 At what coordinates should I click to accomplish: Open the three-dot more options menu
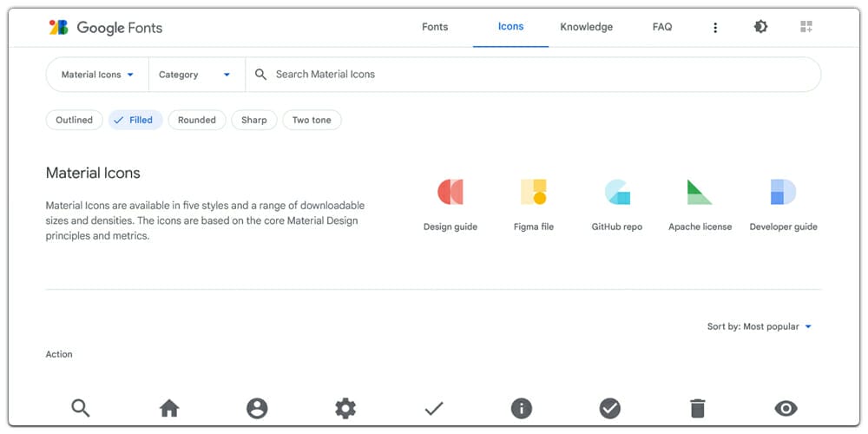pos(715,27)
